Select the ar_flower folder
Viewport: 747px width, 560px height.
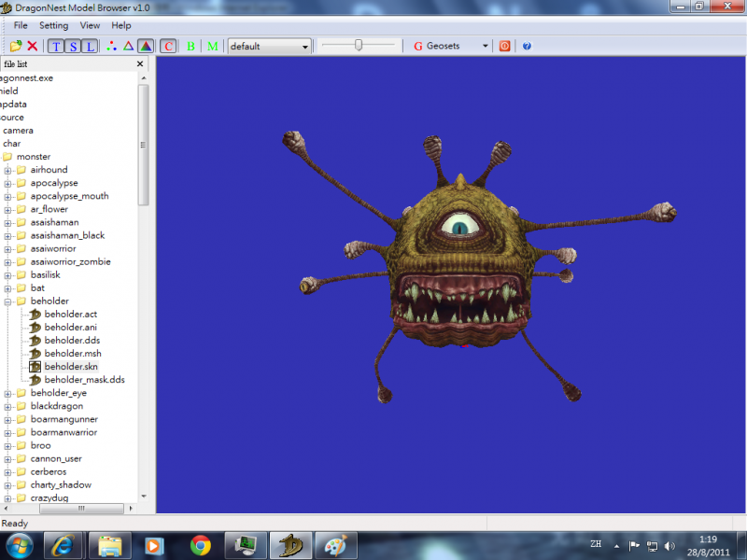(x=49, y=209)
